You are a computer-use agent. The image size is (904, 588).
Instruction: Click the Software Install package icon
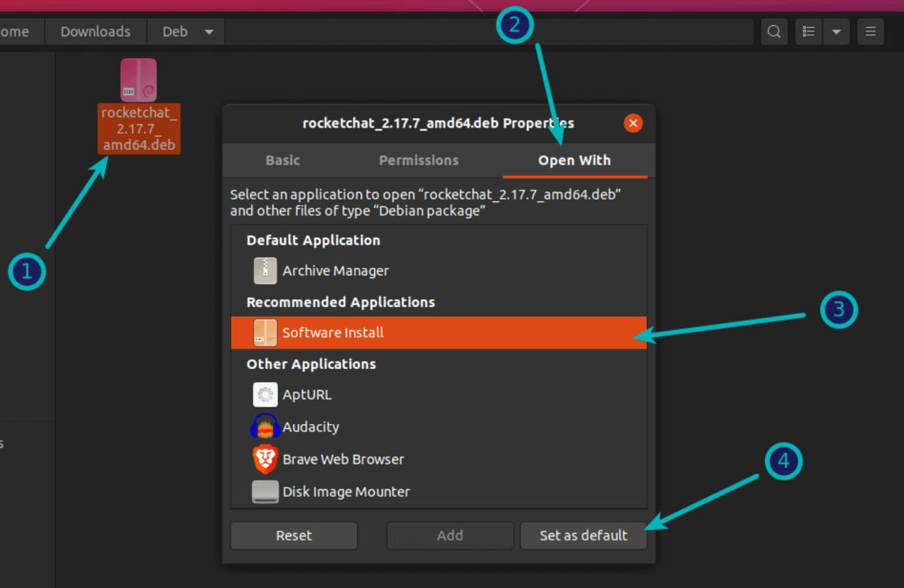coord(265,333)
